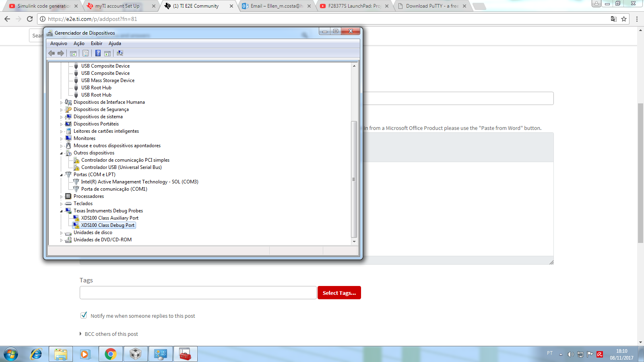Collapse the Outros dispositivos node
This screenshot has height=362, width=644.
point(62,153)
